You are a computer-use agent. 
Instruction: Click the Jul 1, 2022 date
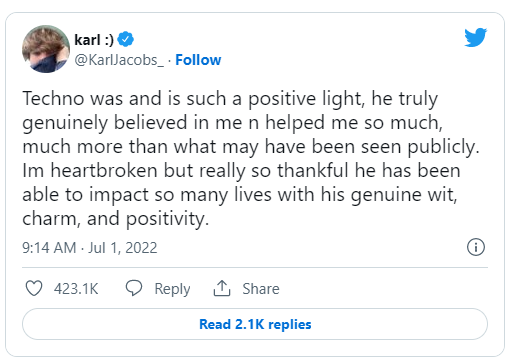122,248
